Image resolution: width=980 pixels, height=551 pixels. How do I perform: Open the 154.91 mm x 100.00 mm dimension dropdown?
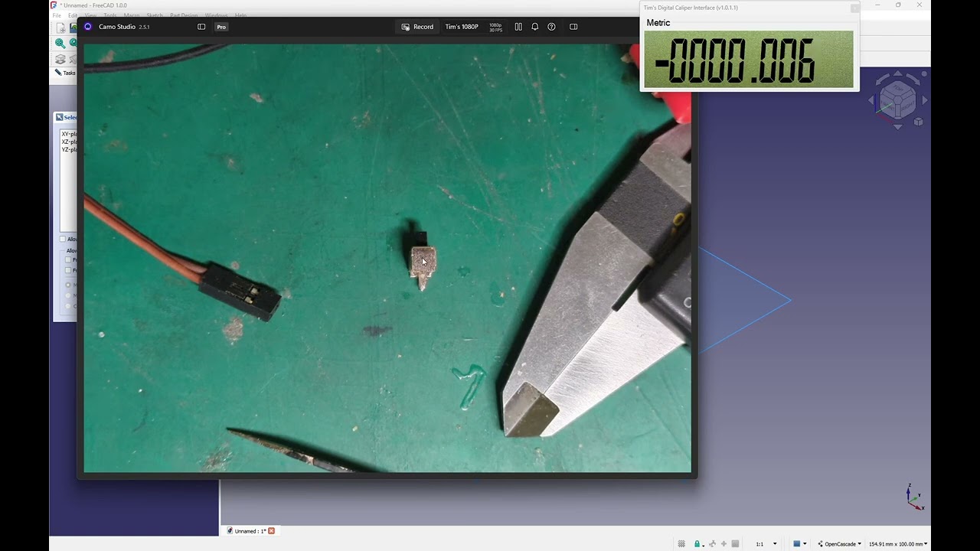(x=898, y=544)
